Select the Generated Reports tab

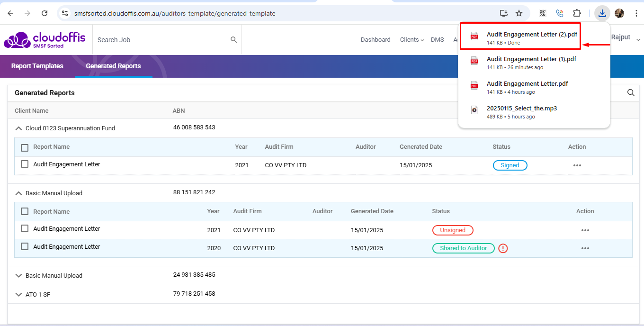tap(113, 66)
